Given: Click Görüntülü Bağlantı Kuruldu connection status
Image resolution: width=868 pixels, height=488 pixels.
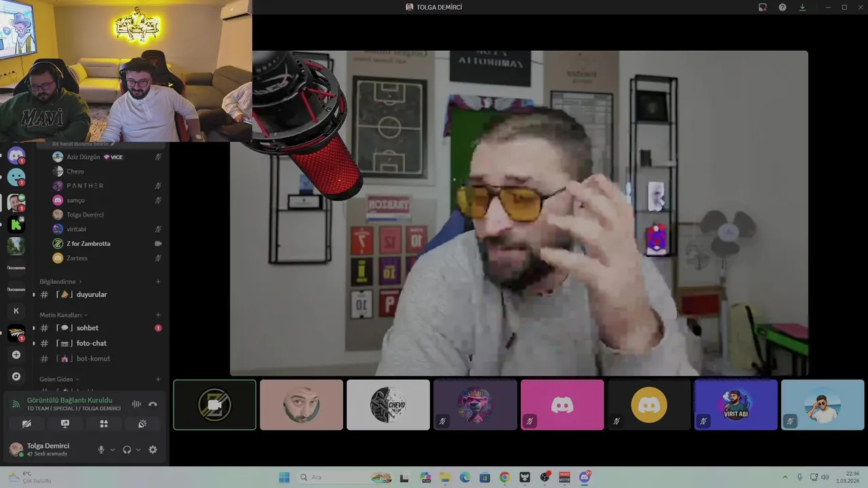Looking at the screenshot, I should pyautogui.click(x=69, y=400).
